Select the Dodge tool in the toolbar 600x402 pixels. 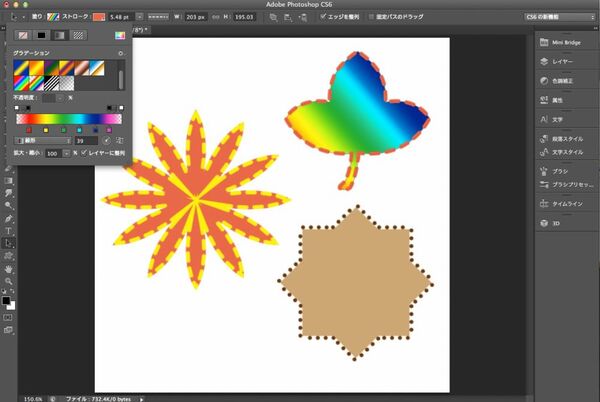(8, 205)
